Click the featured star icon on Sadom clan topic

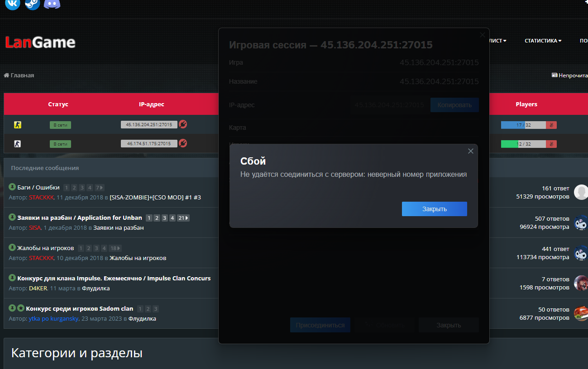21,308
